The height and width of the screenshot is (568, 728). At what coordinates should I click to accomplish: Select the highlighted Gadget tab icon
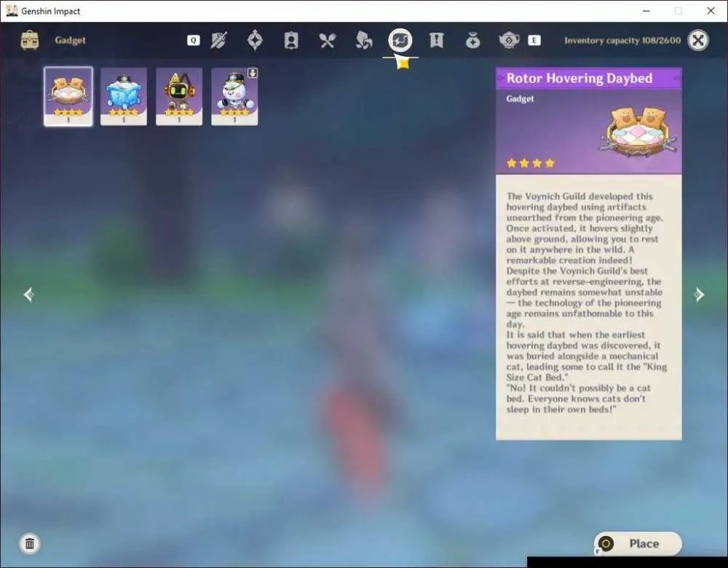[400, 40]
